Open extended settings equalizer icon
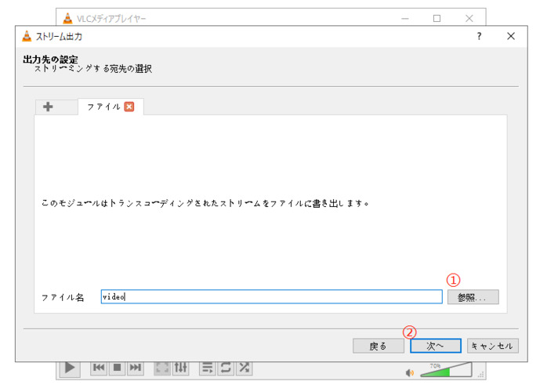 [x=180, y=368]
